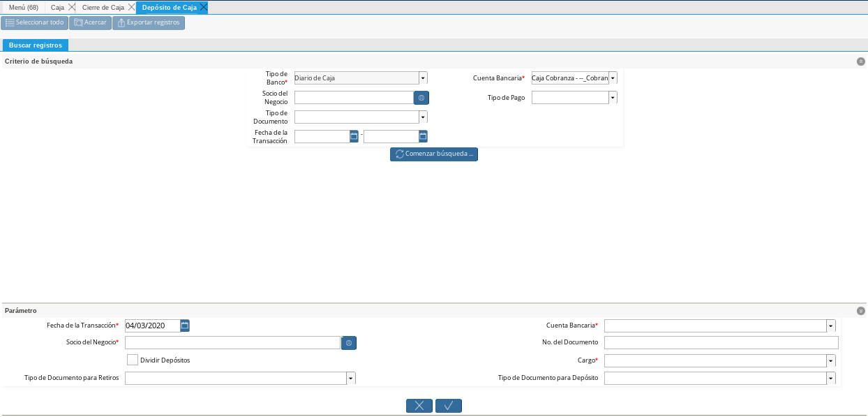Collapse the Criterio de búsqueda section

[x=860, y=61]
